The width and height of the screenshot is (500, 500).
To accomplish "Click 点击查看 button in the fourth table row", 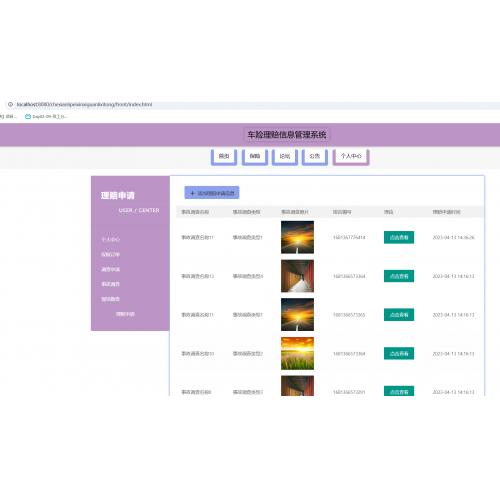I will (399, 353).
